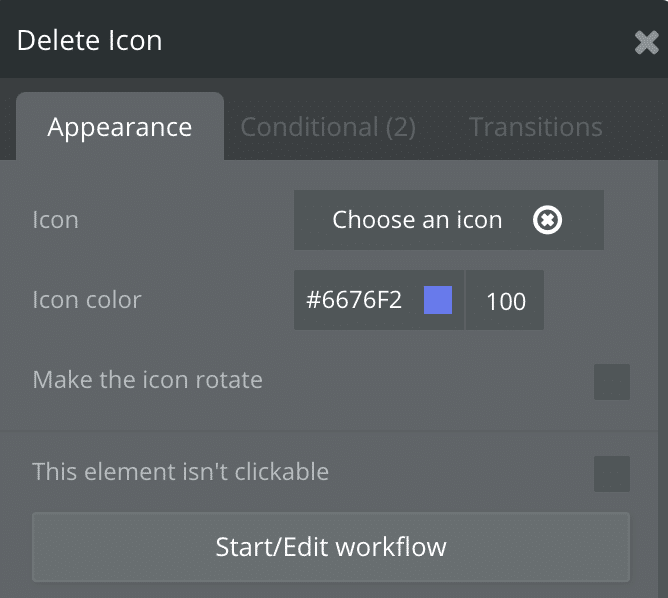
Task: Click the opacity field showing 100
Action: 505,300
